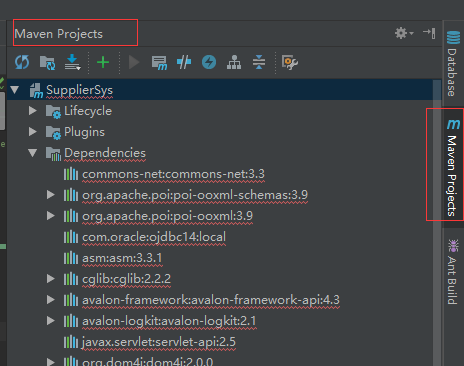
Task: Open Maven Settings wrench icon
Action: [290, 62]
